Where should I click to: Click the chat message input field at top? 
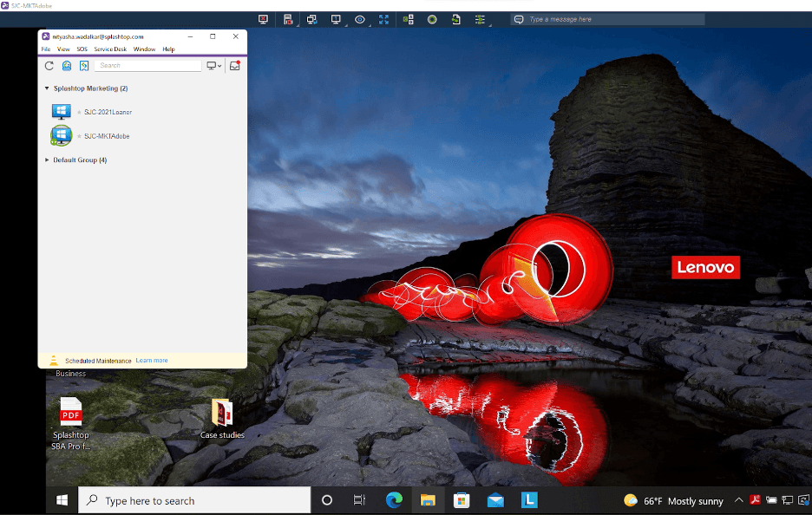(607, 18)
